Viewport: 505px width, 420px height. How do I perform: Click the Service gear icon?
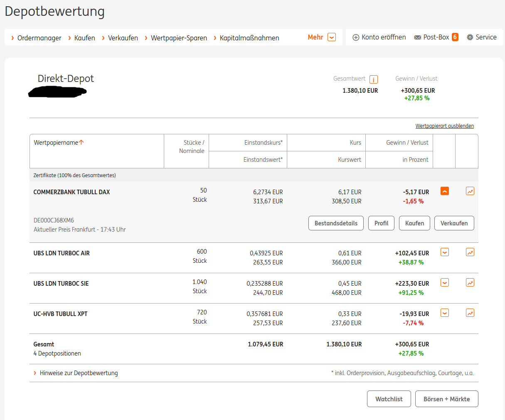click(x=470, y=37)
